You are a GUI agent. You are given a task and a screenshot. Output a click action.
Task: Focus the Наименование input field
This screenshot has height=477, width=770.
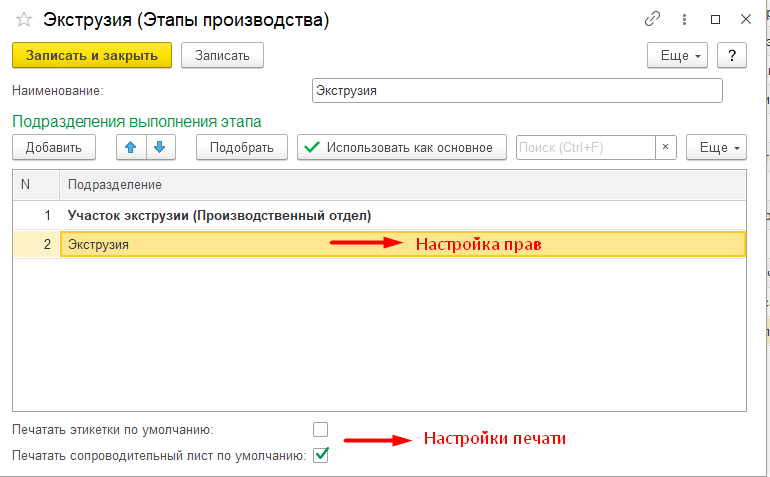(x=516, y=91)
